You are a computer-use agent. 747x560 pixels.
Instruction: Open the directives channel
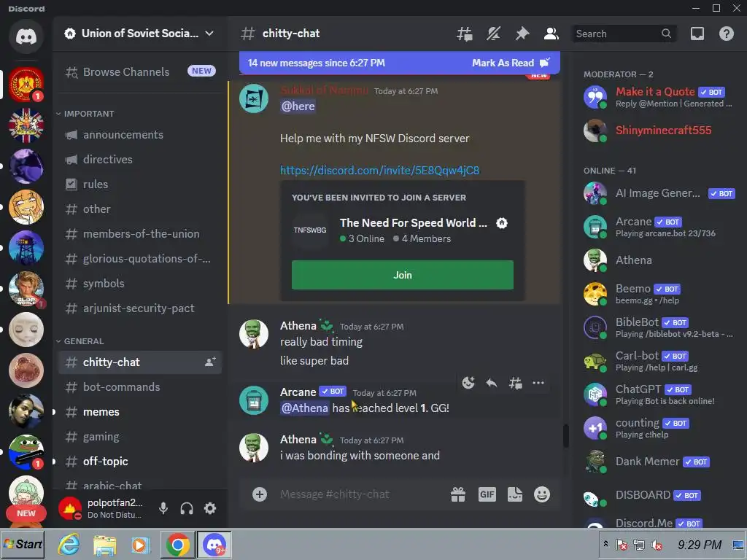pos(139,160)
